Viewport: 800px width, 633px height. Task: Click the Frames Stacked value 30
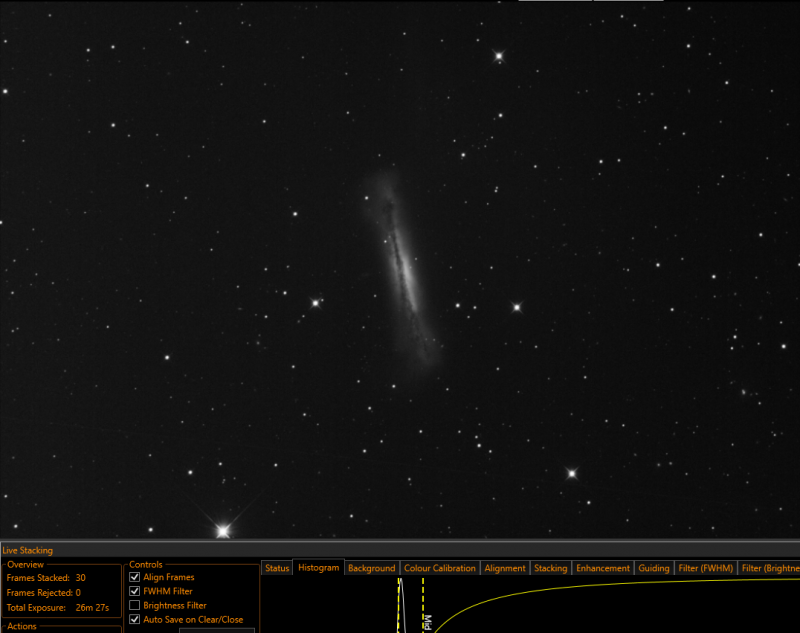(x=81, y=578)
